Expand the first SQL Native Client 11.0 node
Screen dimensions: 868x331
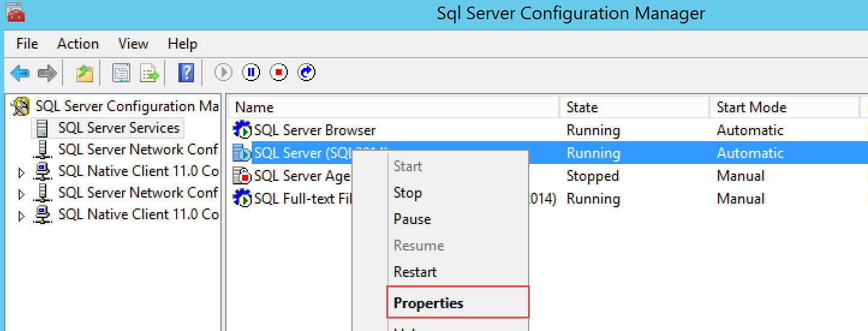click(x=22, y=173)
